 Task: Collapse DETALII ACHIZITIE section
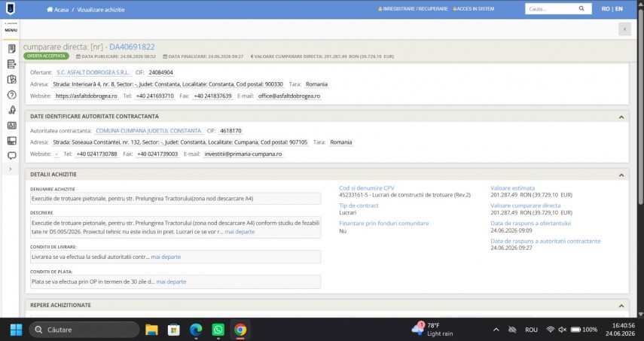coord(621,175)
